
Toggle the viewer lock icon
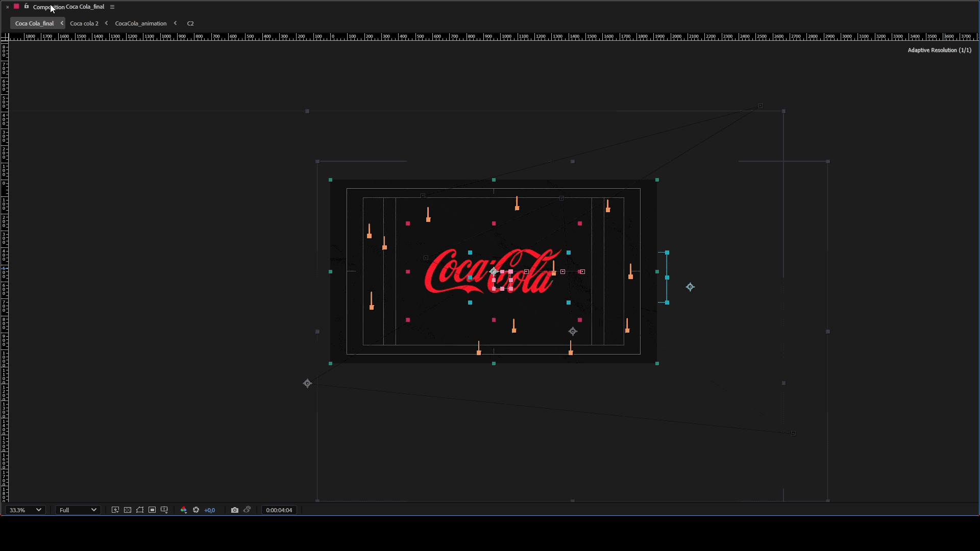27,6
